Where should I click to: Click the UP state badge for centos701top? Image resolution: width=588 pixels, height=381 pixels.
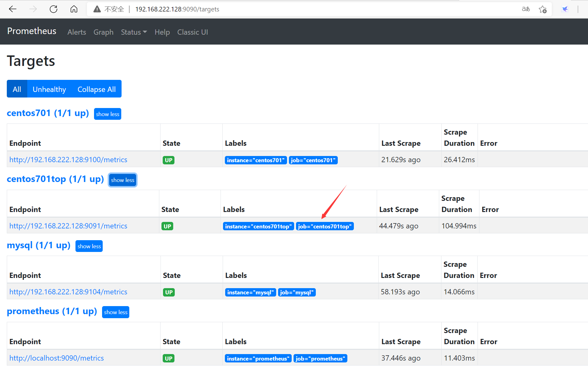pos(167,226)
